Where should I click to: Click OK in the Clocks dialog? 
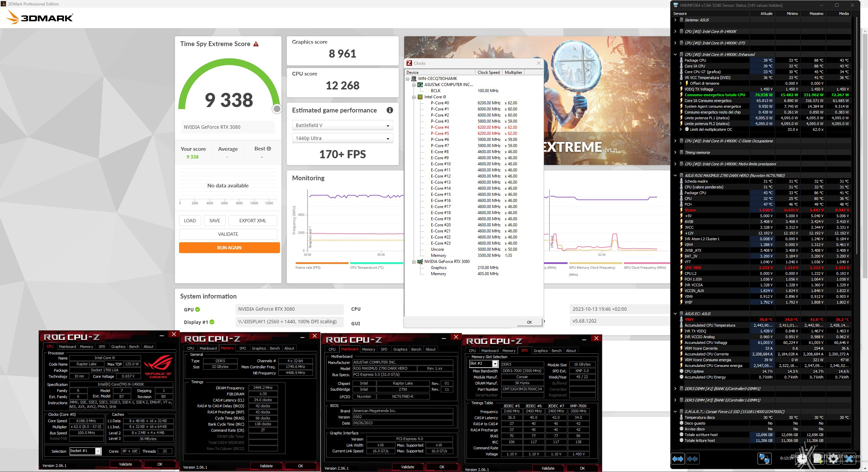(x=529, y=322)
